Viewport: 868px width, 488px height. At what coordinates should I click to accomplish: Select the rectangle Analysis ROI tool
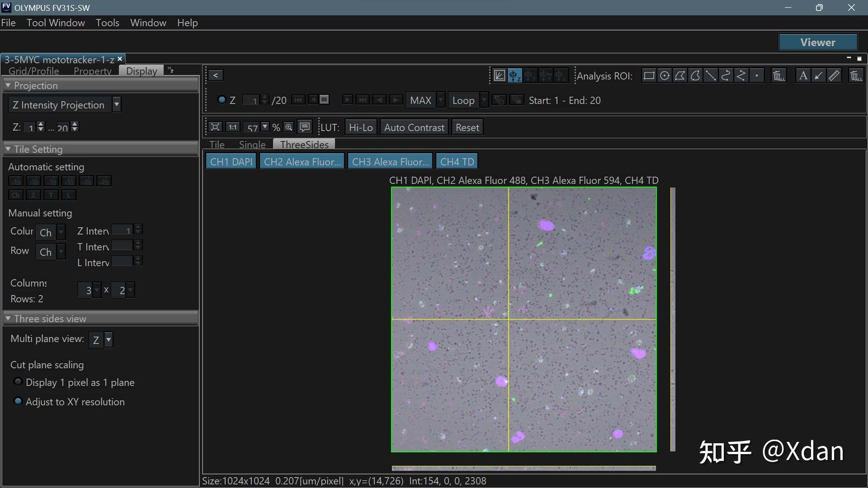coord(649,76)
